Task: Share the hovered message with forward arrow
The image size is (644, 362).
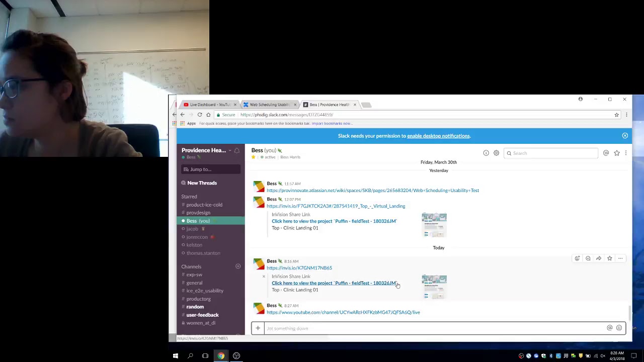Action: tap(599, 258)
